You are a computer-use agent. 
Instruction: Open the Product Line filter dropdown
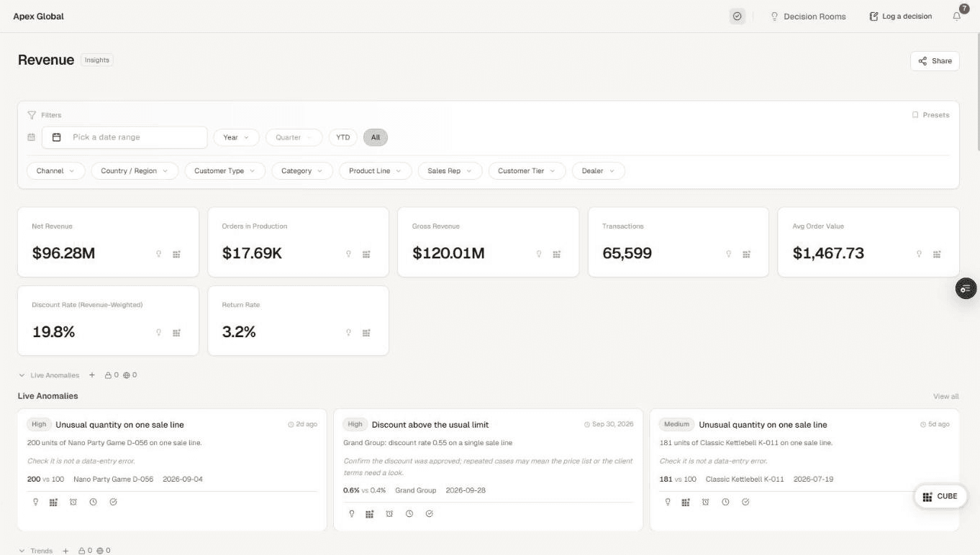coord(376,171)
